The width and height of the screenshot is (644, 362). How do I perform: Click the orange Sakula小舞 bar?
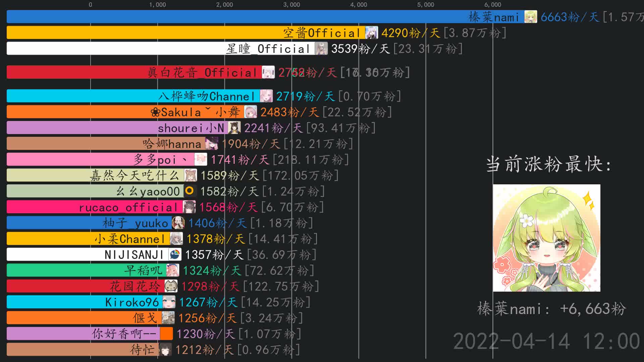coord(117,112)
